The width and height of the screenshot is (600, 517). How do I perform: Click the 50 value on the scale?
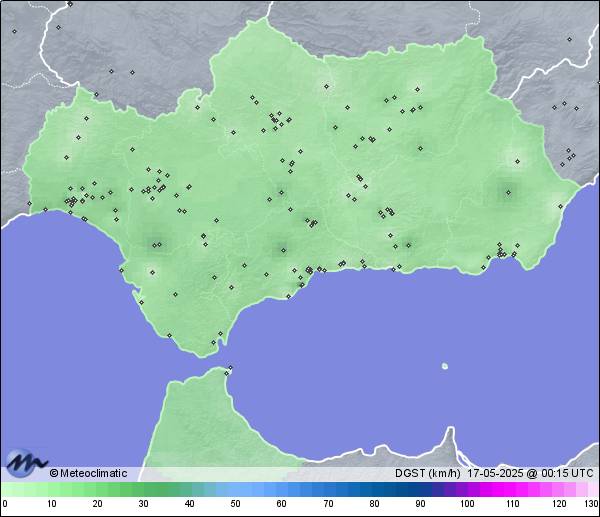click(x=235, y=504)
